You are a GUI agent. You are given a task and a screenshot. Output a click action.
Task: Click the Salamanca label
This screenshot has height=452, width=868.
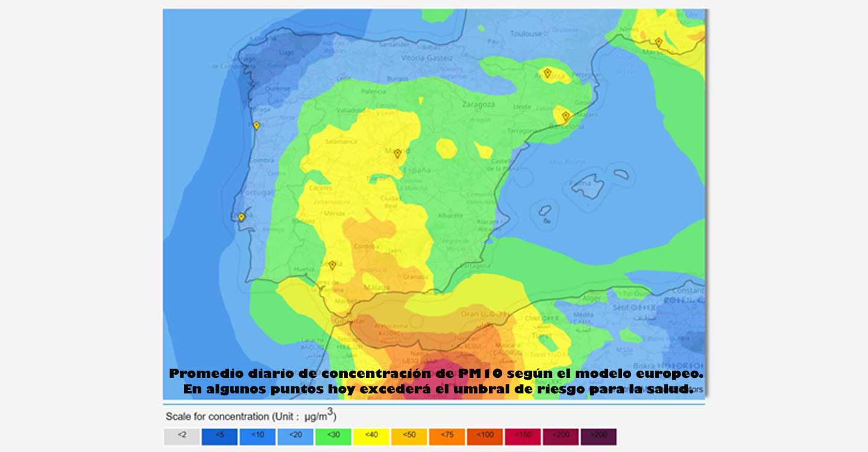tap(341, 142)
